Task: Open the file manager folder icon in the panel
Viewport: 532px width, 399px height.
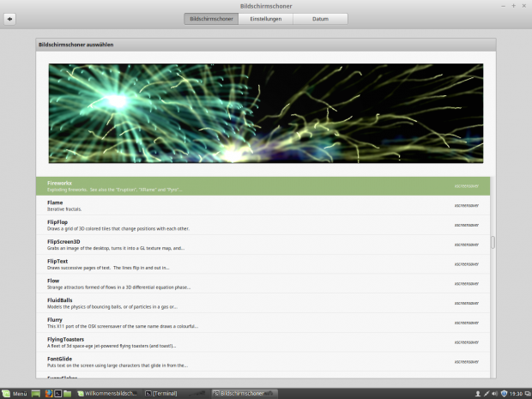Action: 70,393
